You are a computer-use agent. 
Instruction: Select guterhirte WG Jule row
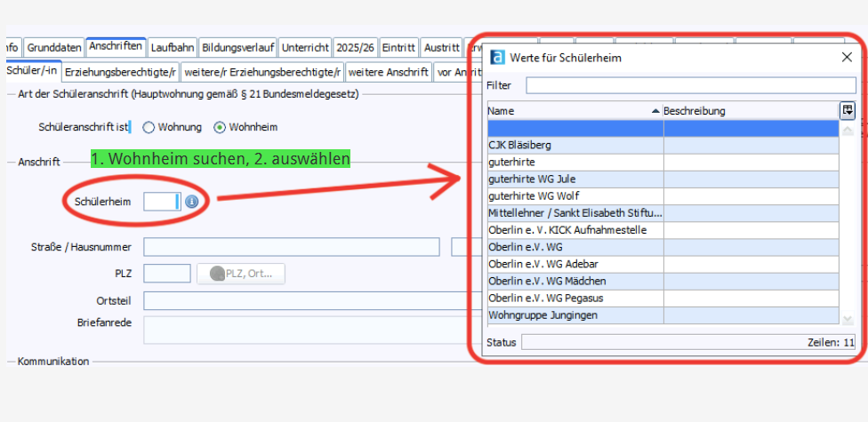(575, 179)
